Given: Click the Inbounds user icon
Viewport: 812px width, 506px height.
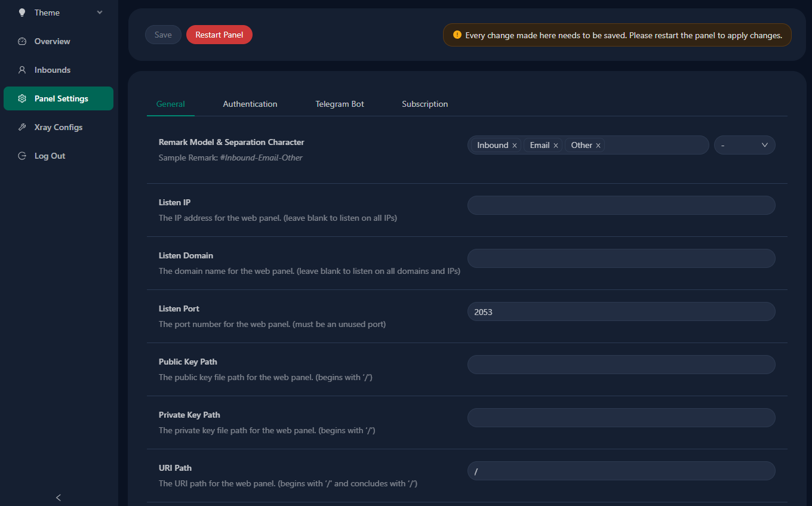Looking at the screenshot, I should tap(22, 70).
